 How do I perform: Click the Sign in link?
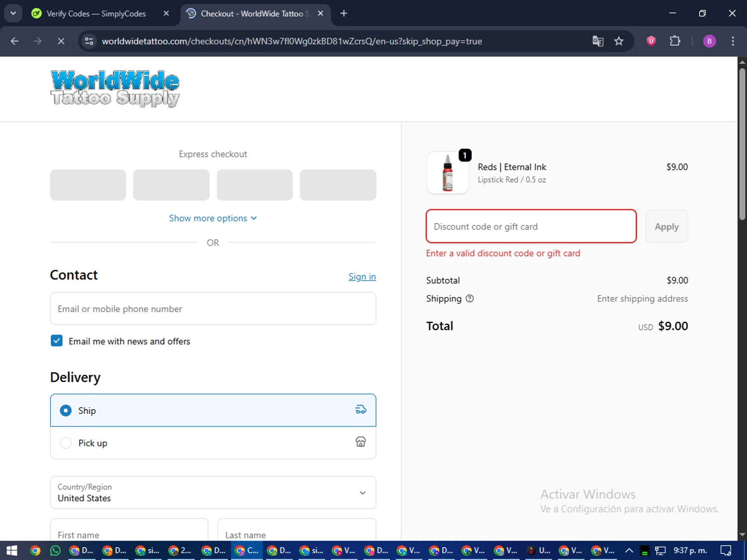pos(362,277)
